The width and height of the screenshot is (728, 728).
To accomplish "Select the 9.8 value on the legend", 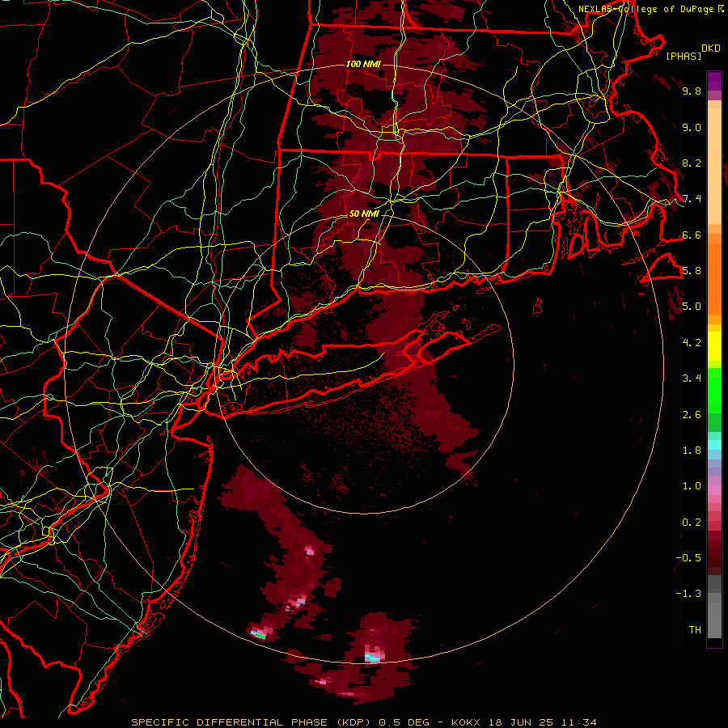I will 692,91.
